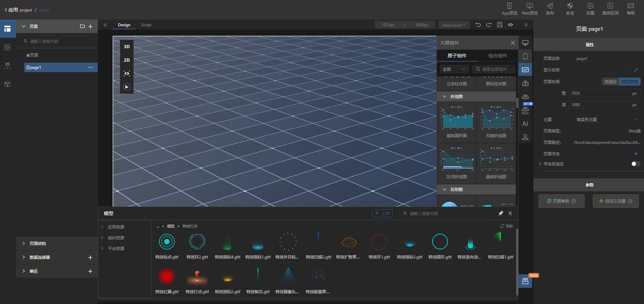Redo the last action
Image resolution: width=644 pixels, height=304 pixels.
click(x=489, y=25)
